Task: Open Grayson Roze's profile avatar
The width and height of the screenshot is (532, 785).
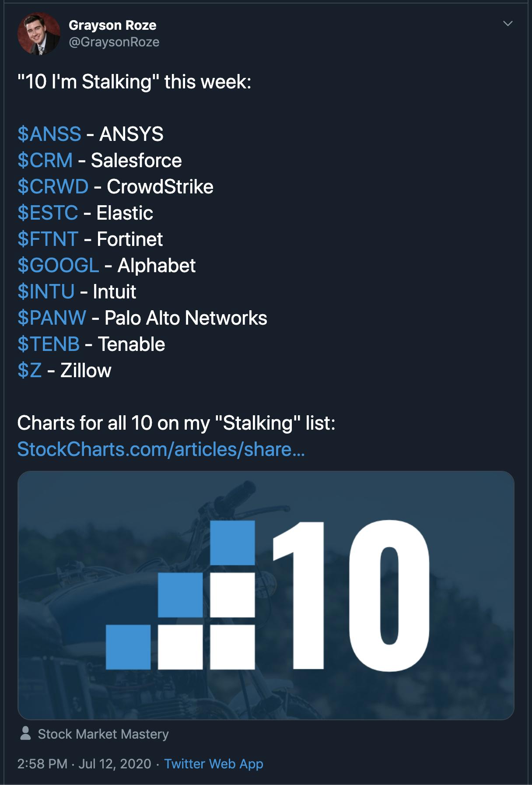Action: tap(38, 34)
